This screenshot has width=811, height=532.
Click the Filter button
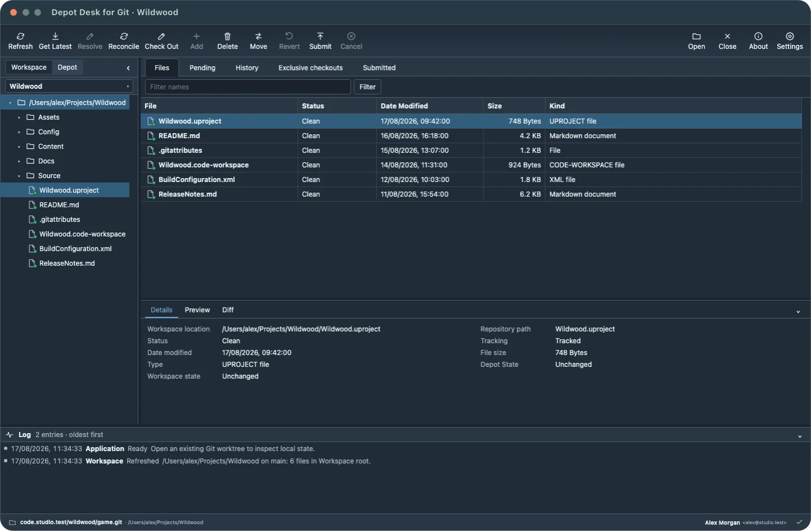click(x=368, y=87)
